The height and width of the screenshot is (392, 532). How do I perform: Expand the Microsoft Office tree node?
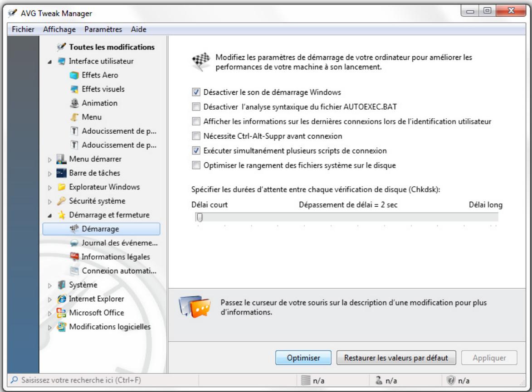[x=50, y=313]
